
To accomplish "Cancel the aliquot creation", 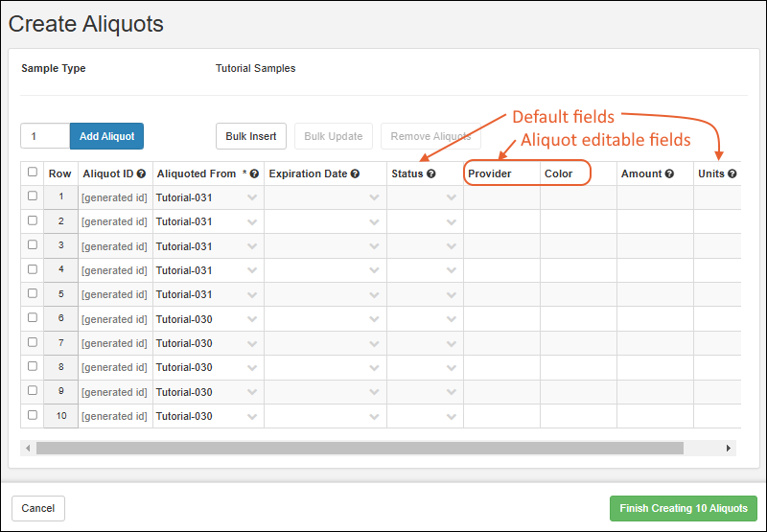I will (x=38, y=508).
